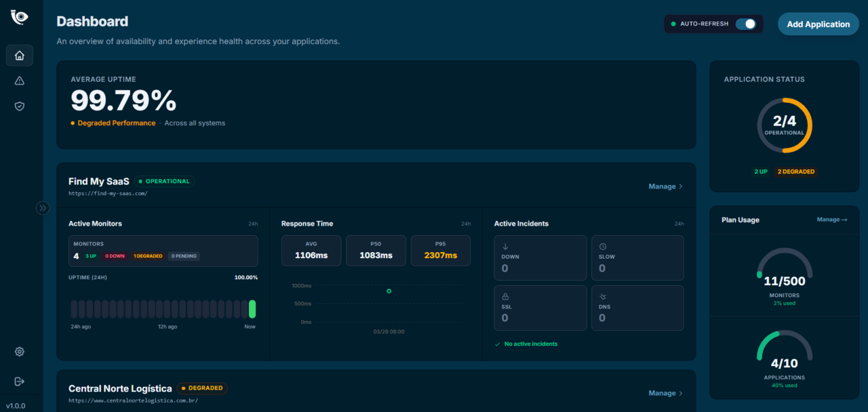Click the green uptime bar for Now
This screenshot has width=868, height=412.
252,309
